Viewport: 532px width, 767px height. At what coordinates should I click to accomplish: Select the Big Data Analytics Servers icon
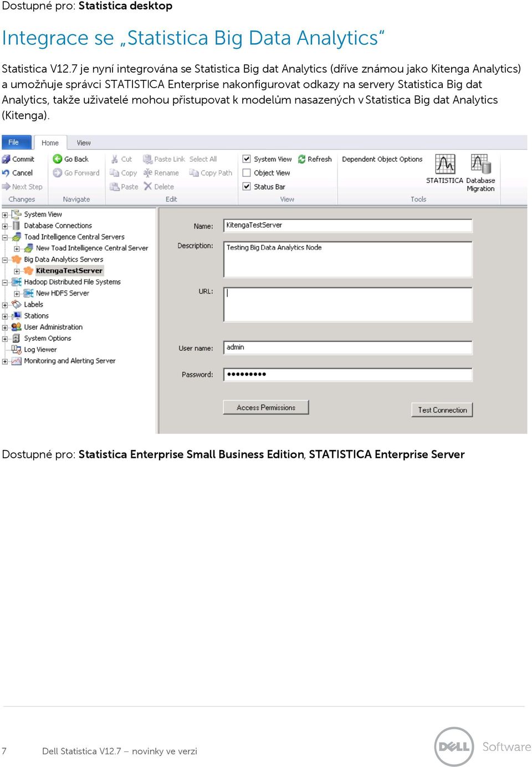17,259
